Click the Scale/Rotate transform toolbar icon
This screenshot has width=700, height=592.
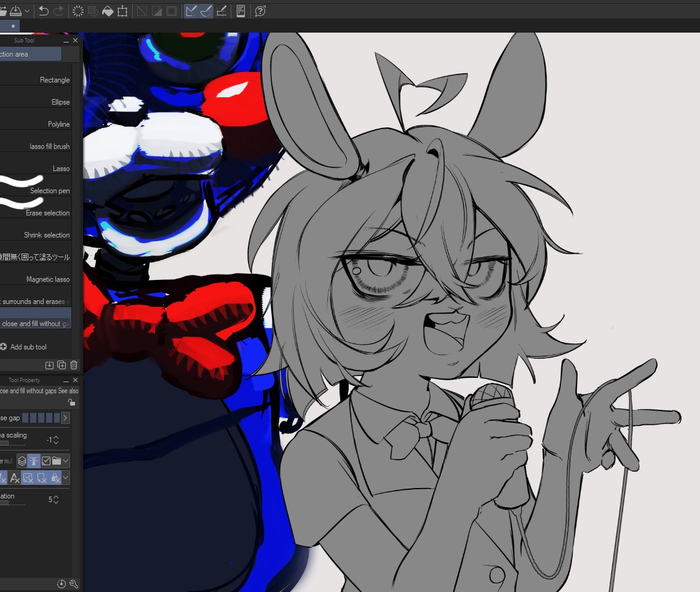pyautogui.click(x=122, y=11)
